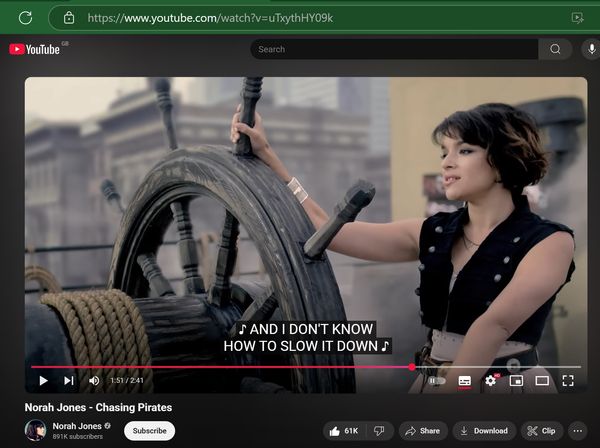Open more actions three-dot menu
The width and height of the screenshot is (600, 448).
(x=578, y=431)
